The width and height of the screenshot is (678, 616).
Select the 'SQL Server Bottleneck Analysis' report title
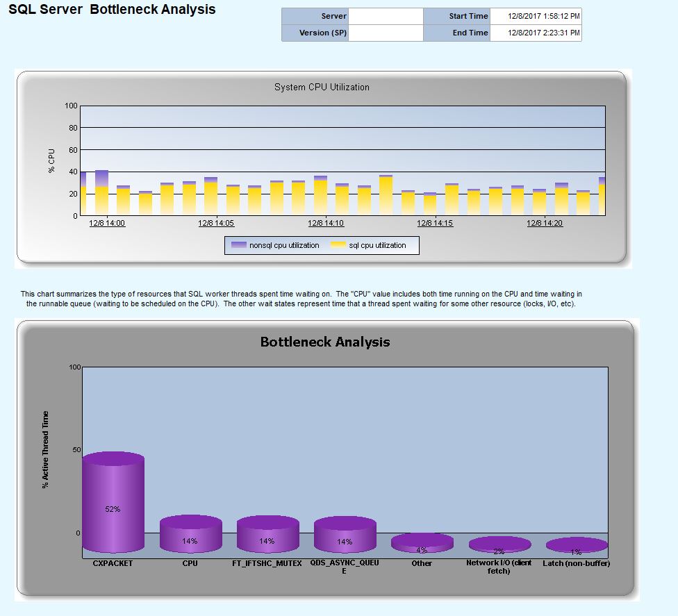pos(112,10)
